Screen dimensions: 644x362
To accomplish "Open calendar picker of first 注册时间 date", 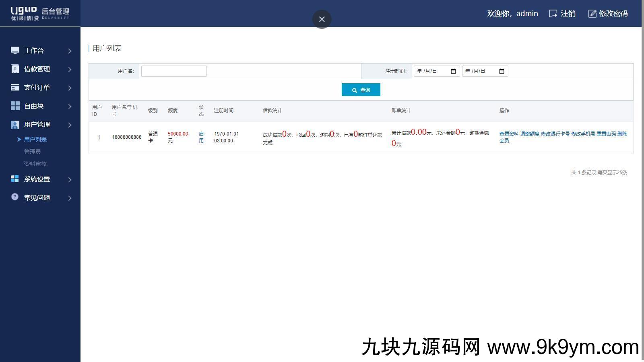I will pos(453,71).
